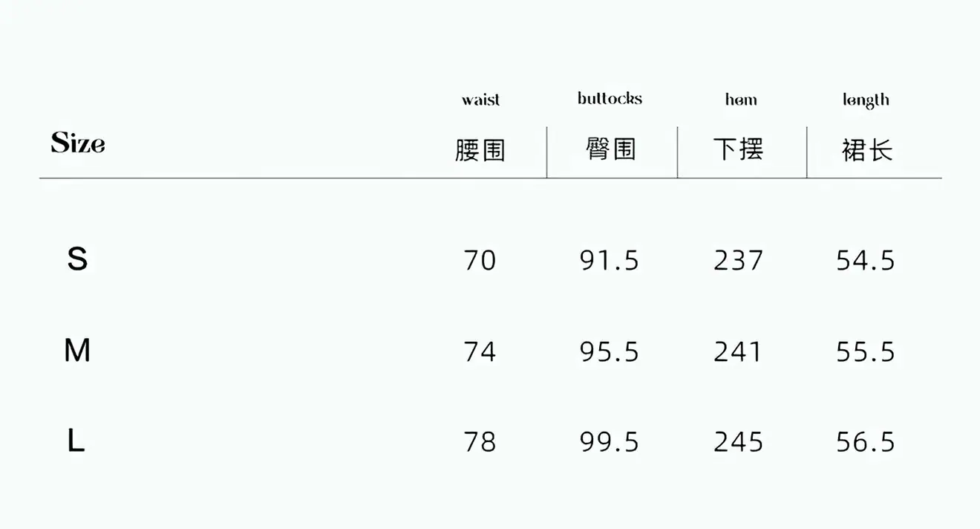Click length value 56.5
Screen dimensions: 980x529
pyautogui.click(x=866, y=442)
